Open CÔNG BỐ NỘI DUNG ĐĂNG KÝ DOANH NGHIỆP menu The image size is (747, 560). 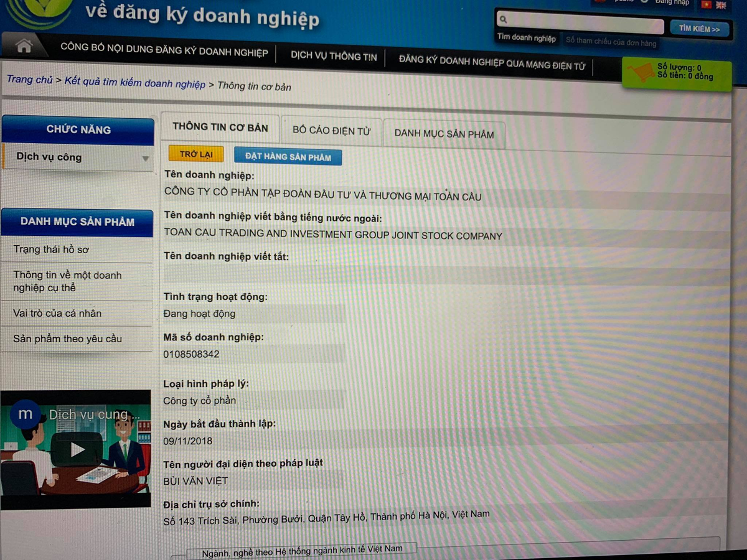(x=164, y=52)
